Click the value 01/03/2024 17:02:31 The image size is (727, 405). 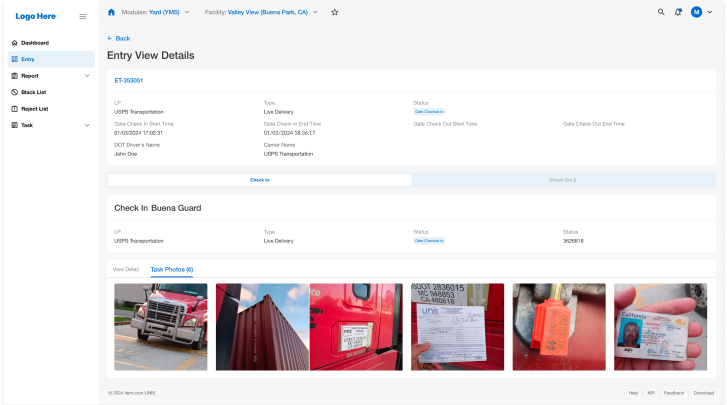tap(138, 133)
